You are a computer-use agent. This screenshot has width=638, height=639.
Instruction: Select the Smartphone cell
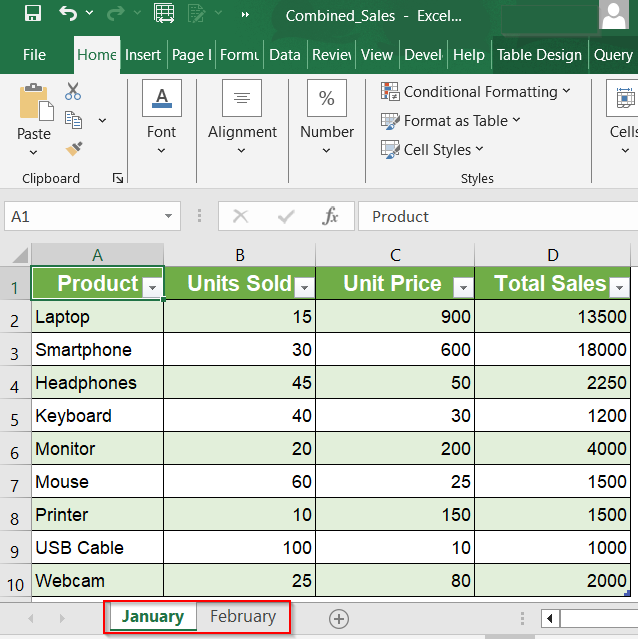pyautogui.click(x=97, y=350)
